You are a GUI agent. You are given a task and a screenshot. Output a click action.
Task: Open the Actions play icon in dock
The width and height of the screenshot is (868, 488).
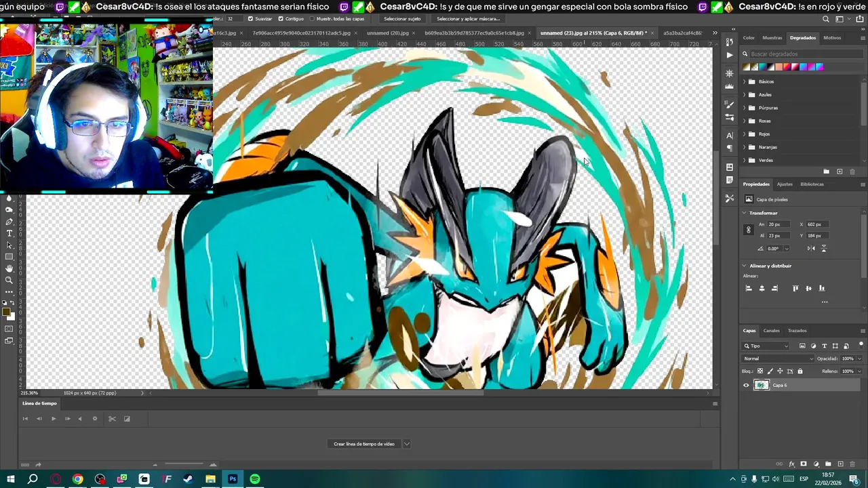(729, 55)
